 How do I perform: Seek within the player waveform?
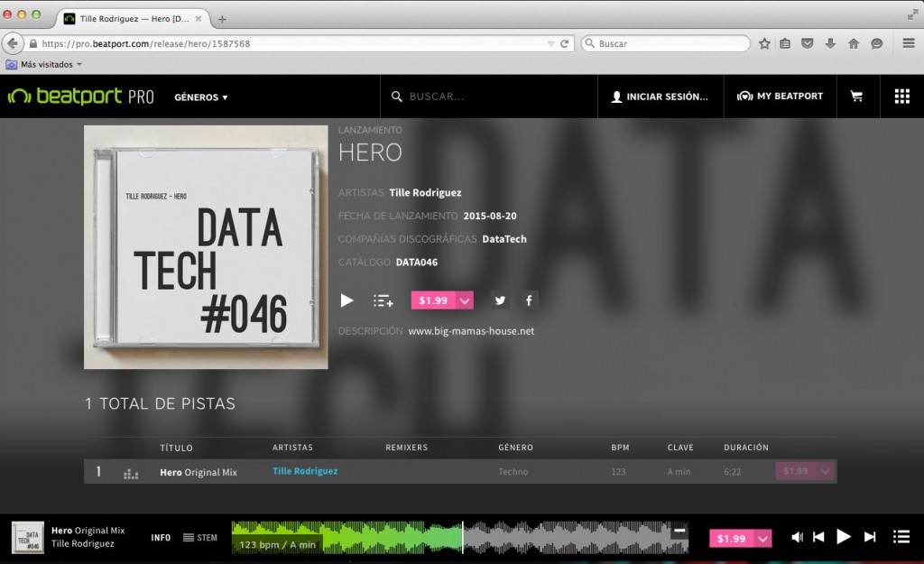click(459, 538)
